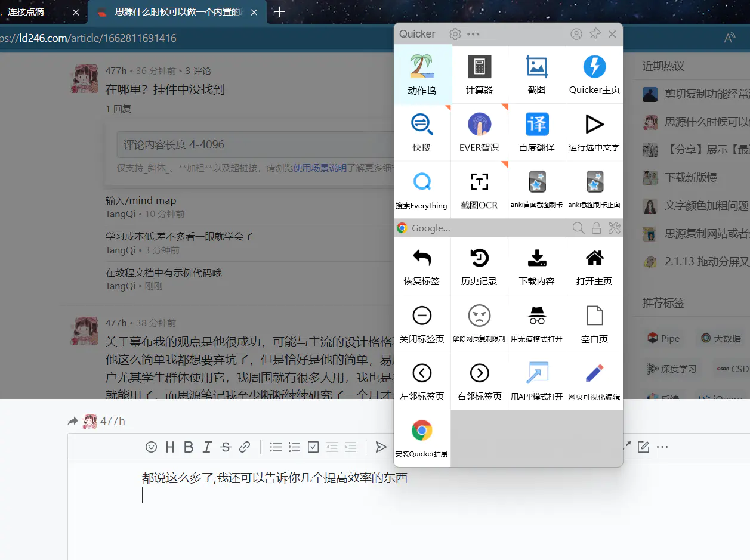Insert emoji in reply editor toolbar

(x=152, y=447)
